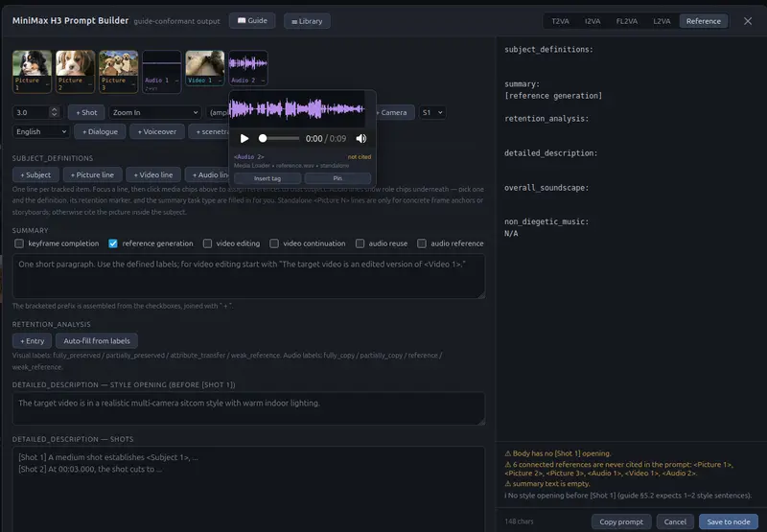Select the Audio 1 media chip
Image resolution: width=767 pixels, height=532 pixels.
(161, 71)
